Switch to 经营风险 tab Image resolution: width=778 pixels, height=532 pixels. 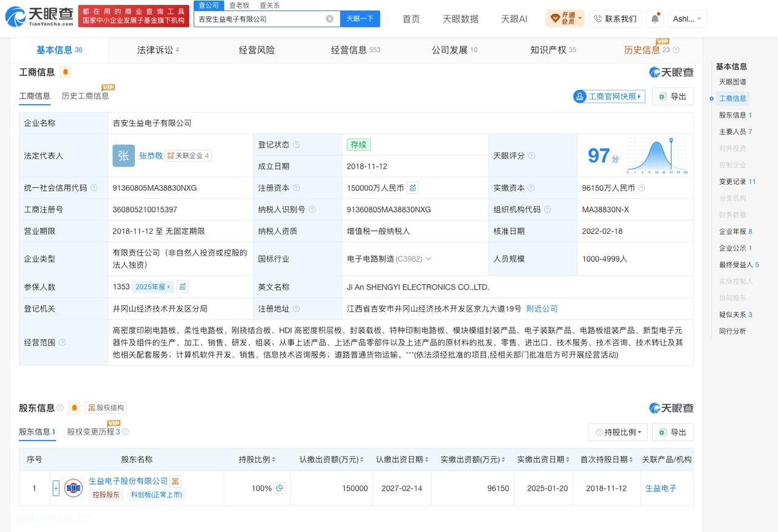[x=256, y=50]
